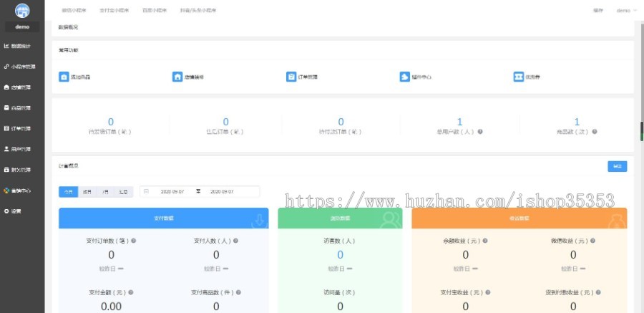The height and width of the screenshot is (313, 644).
Task: Open the sidebar 订单管理 menu entry
Action: (17, 128)
